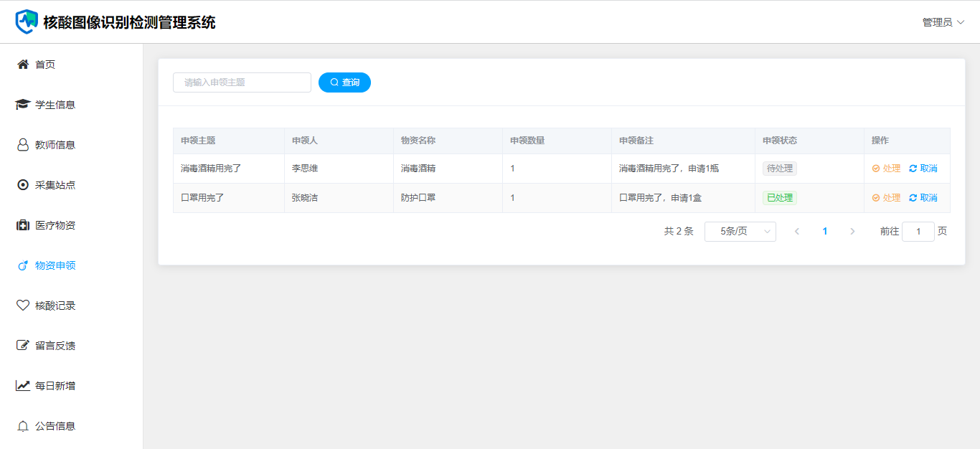980x449 pixels.
Task: Click 取消 for the 口罩用完了 request
Action: (923, 198)
